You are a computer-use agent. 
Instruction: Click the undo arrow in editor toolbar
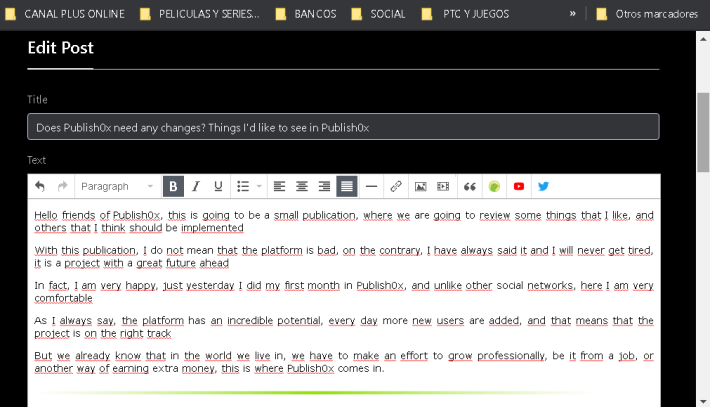[40, 186]
